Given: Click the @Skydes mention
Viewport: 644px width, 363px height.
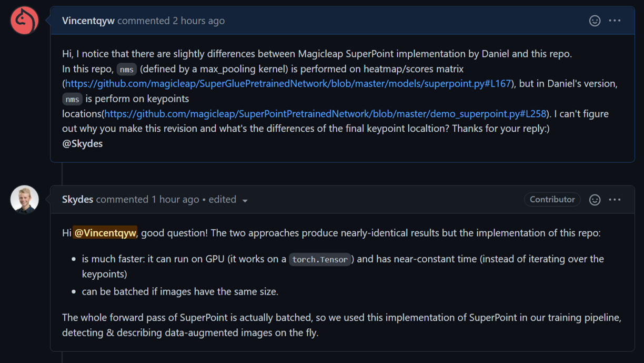Looking at the screenshot, I should coord(83,144).
